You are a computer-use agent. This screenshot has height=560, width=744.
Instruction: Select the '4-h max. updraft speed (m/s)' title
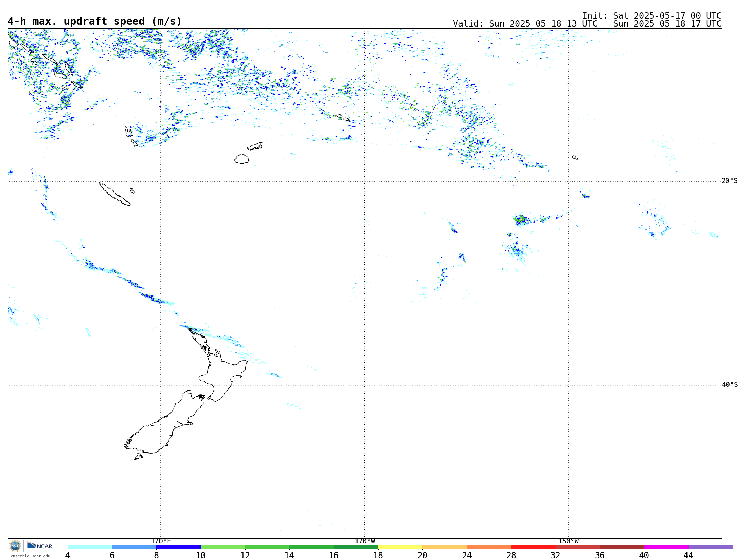tap(95, 21)
